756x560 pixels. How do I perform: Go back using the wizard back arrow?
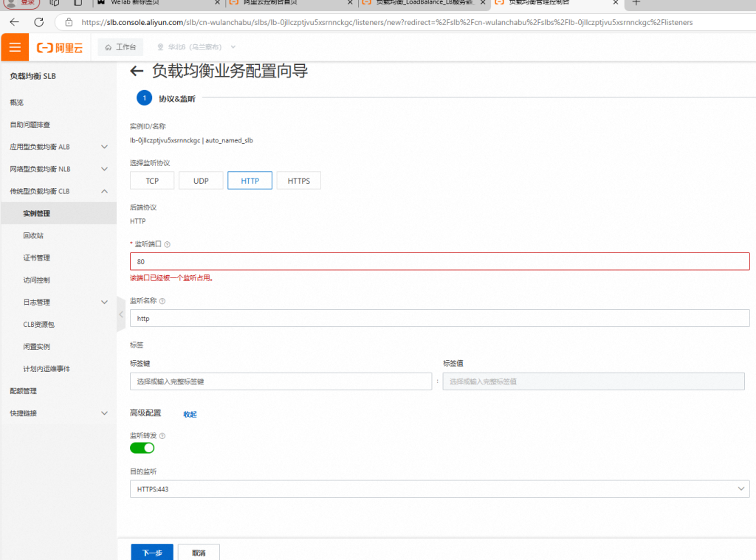(x=136, y=72)
